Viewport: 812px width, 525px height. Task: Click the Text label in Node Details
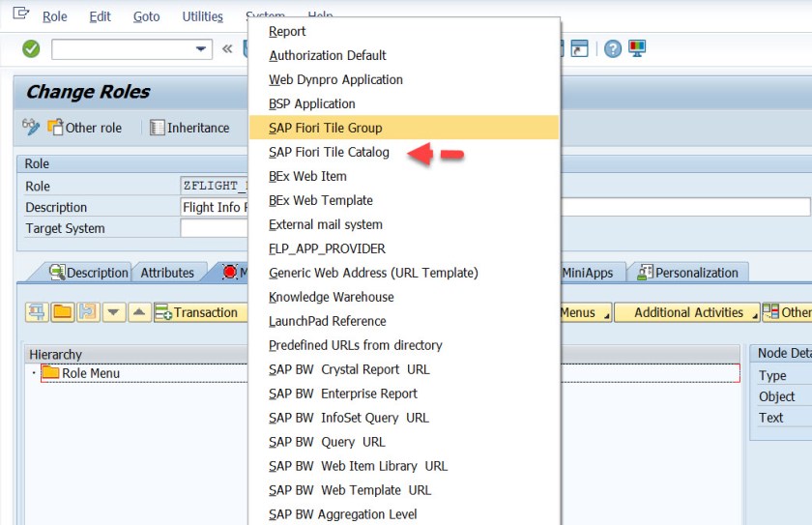pyautogui.click(x=770, y=418)
